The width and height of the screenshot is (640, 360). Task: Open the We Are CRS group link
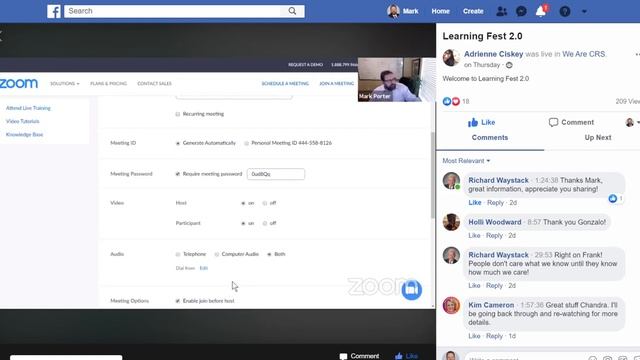pyautogui.click(x=584, y=54)
